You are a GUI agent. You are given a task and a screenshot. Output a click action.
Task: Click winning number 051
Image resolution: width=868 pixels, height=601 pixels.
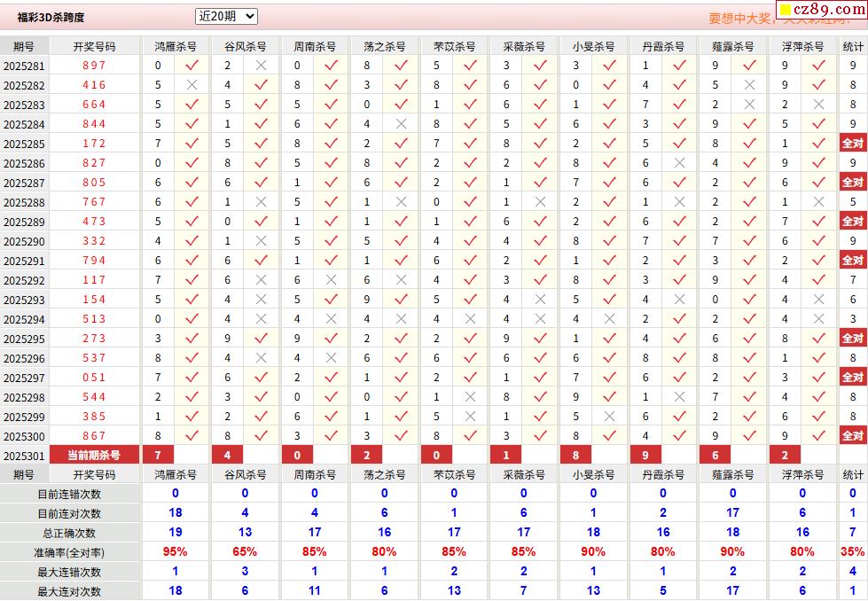click(x=94, y=378)
